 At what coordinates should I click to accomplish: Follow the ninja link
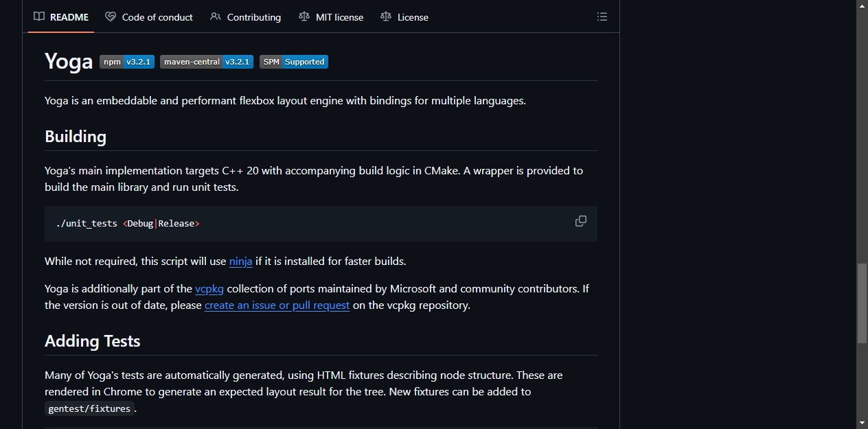tap(241, 261)
